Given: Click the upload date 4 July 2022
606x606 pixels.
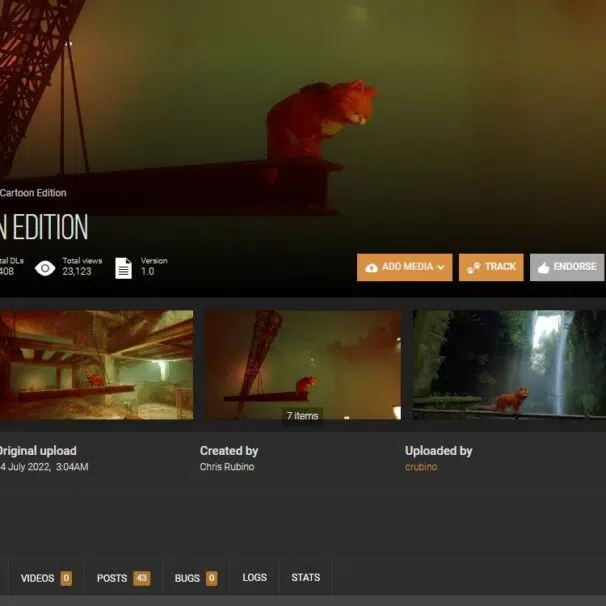Looking at the screenshot, I should pyautogui.click(x=25, y=467).
